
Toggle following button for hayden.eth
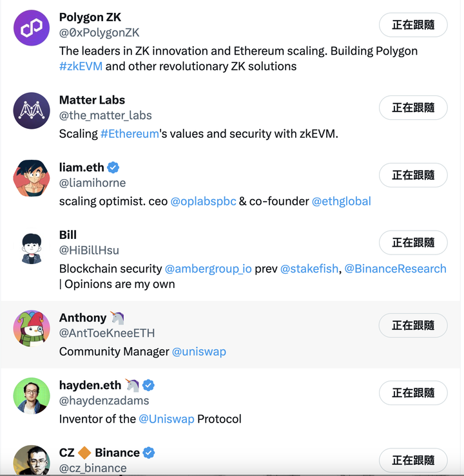click(413, 393)
